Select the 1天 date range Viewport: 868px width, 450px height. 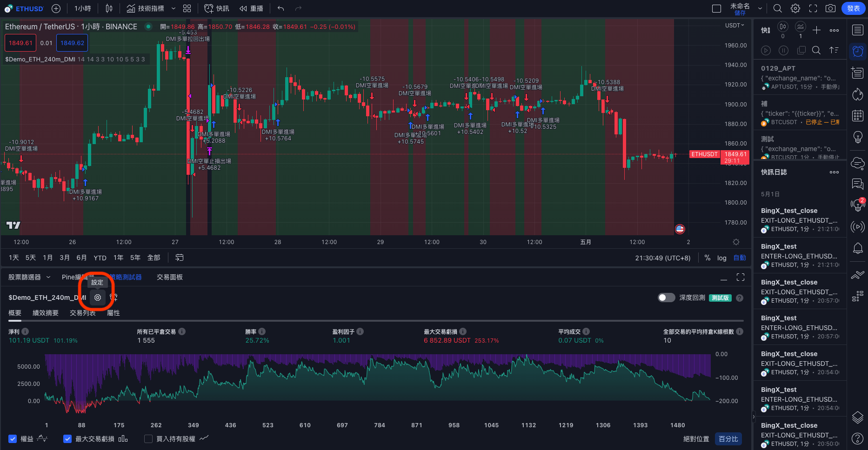pos(14,258)
